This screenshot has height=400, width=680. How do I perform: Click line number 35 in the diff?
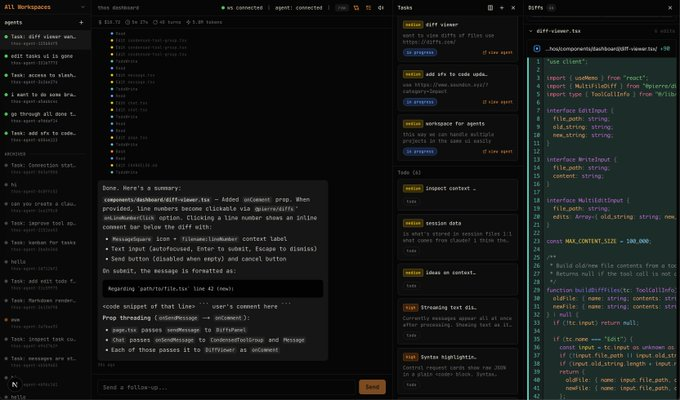(537, 339)
